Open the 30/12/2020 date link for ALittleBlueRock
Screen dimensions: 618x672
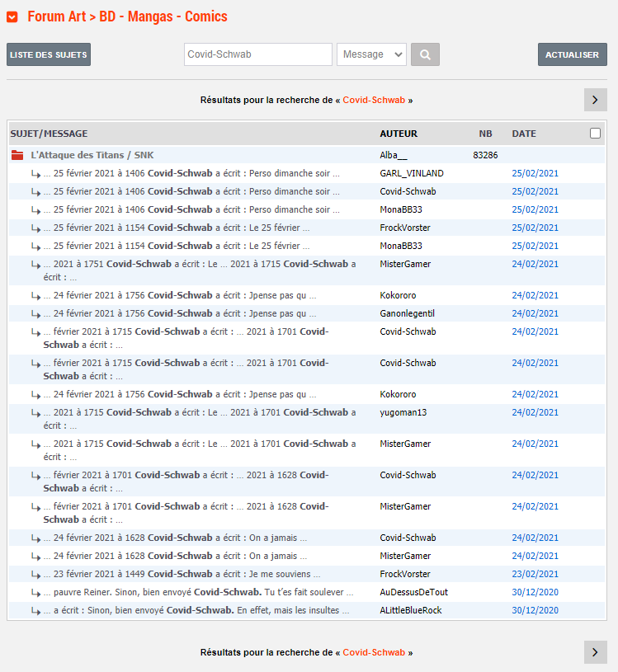(x=535, y=610)
